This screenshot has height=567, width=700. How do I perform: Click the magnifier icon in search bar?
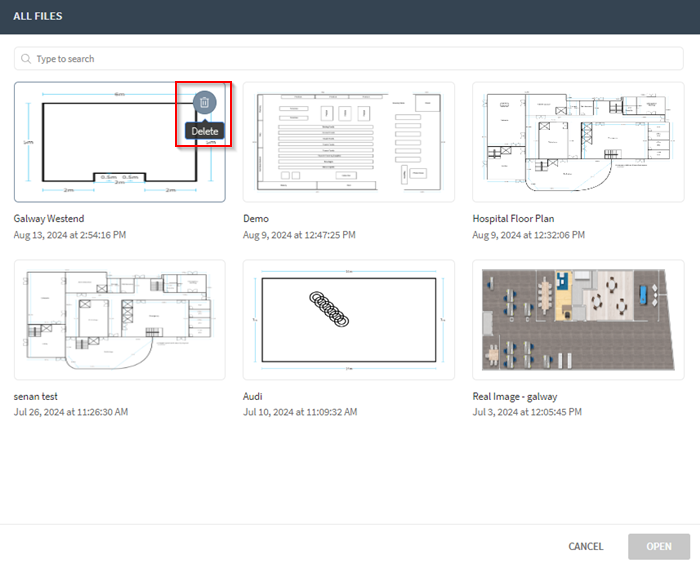pos(26,59)
